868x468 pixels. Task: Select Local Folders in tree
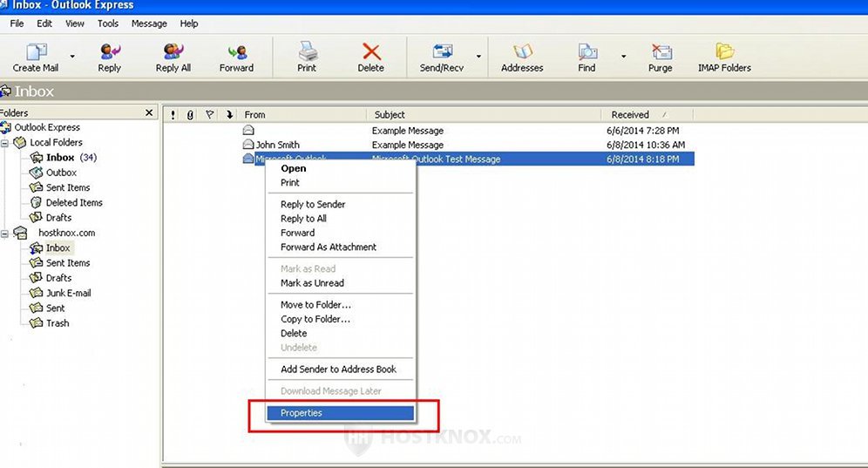tap(56, 142)
